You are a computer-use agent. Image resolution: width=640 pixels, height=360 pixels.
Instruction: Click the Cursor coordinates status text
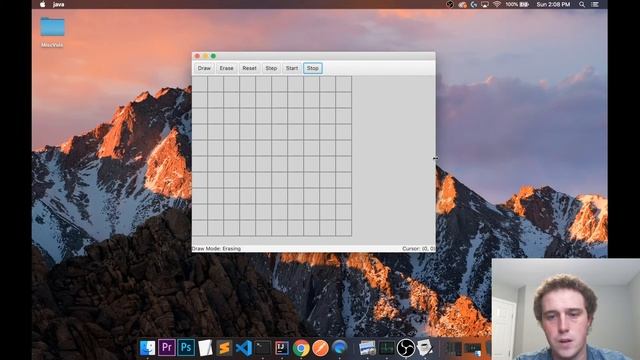(x=418, y=249)
